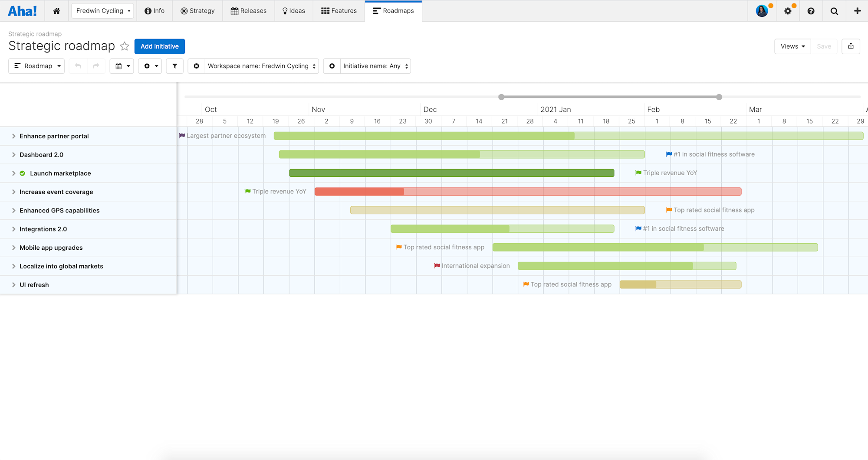Viewport: 868px width, 460px height.
Task: Open Workspace name: Fredwin Cycling filter
Action: [x=262, y=66]
